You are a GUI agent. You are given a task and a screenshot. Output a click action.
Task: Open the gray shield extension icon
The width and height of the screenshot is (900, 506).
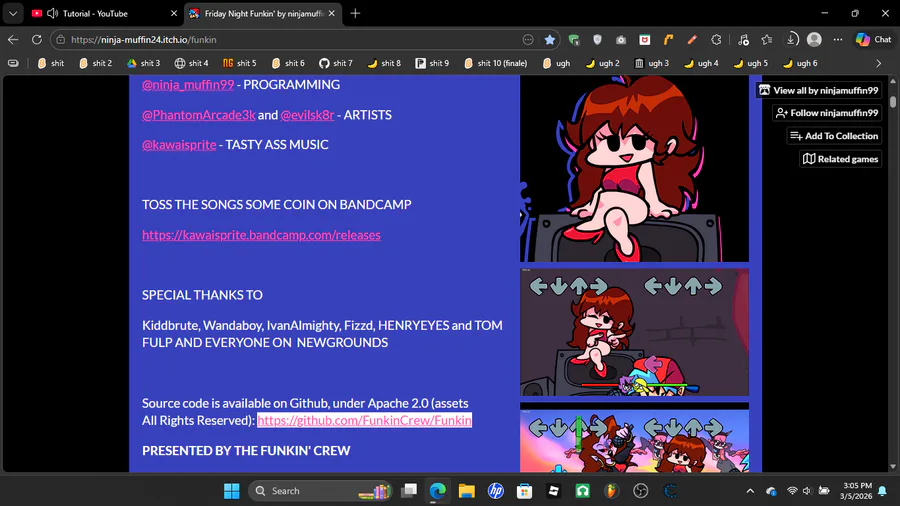point(598,40)
